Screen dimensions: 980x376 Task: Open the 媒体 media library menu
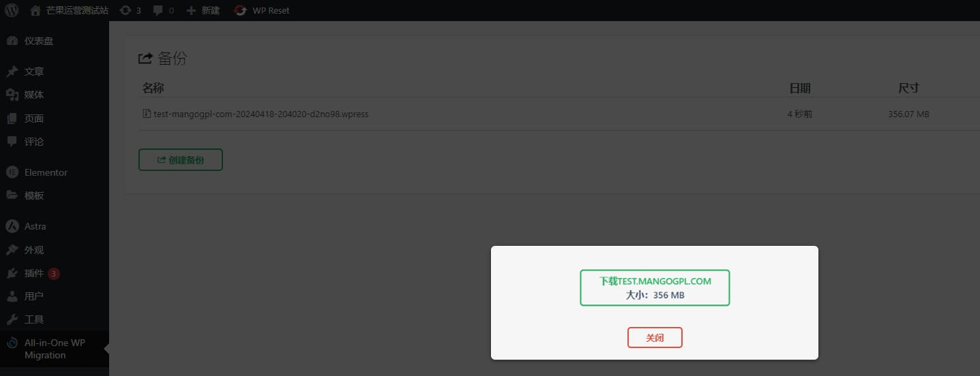coord(55,95)
